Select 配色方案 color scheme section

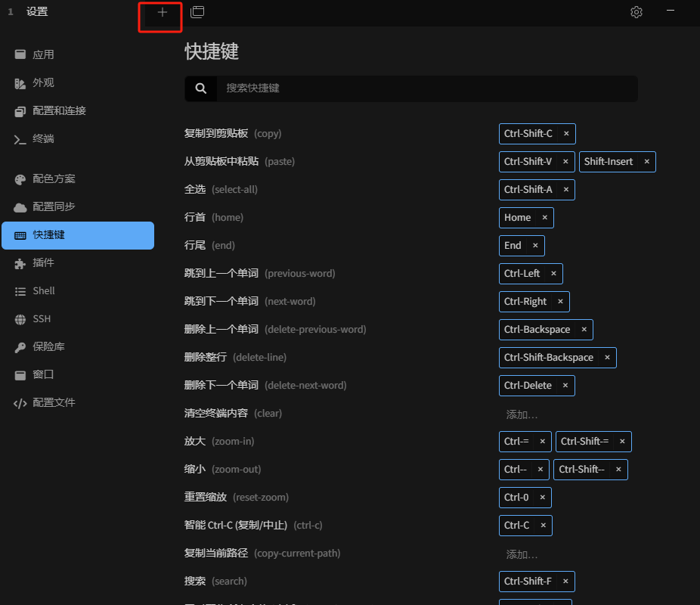point(54,178)
